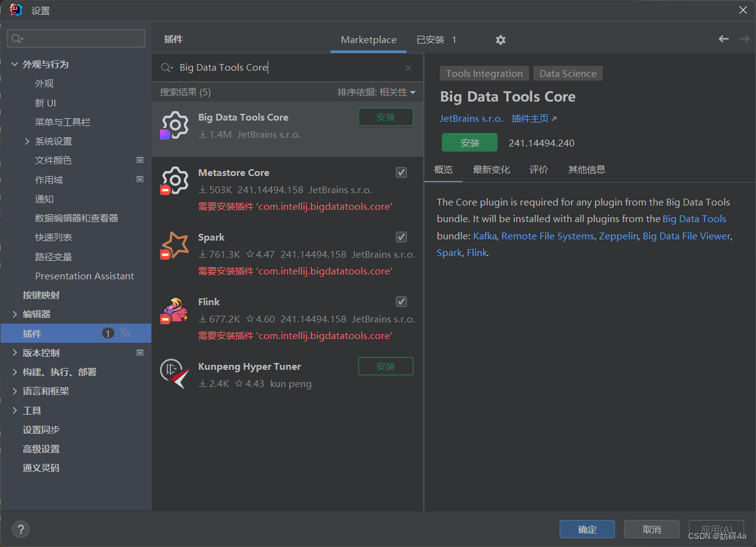The height and width of the screenshot is (547, 756).
Task: Click the Kunpeng Hyper Tuner plugin icon
Action: pos(174,375)
